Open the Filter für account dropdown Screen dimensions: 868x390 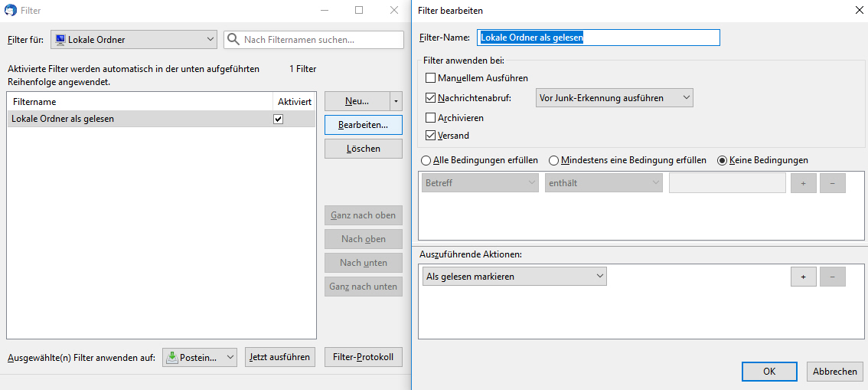click(134, 40)
